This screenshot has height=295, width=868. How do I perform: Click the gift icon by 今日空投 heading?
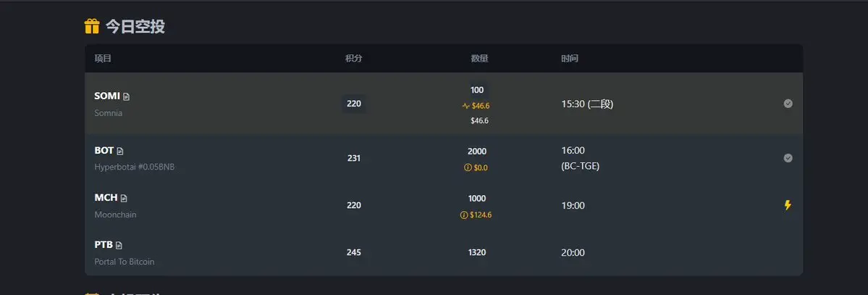92,26
